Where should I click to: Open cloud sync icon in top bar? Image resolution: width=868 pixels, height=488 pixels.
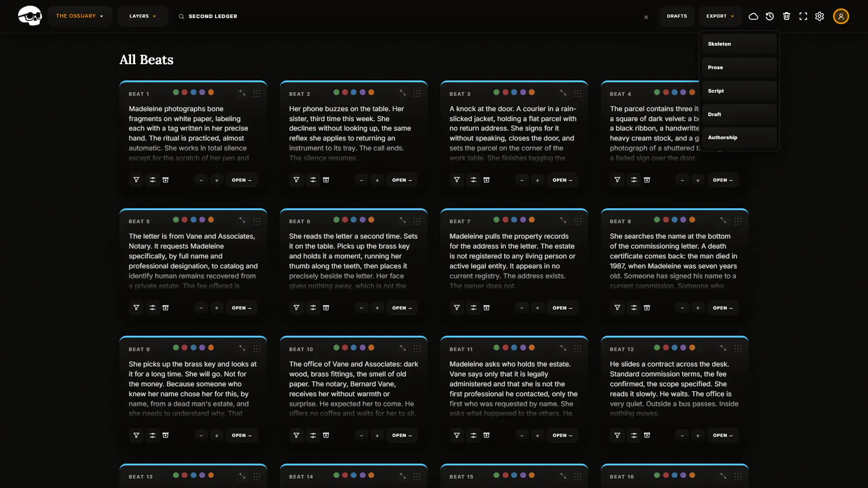[753, 16]
